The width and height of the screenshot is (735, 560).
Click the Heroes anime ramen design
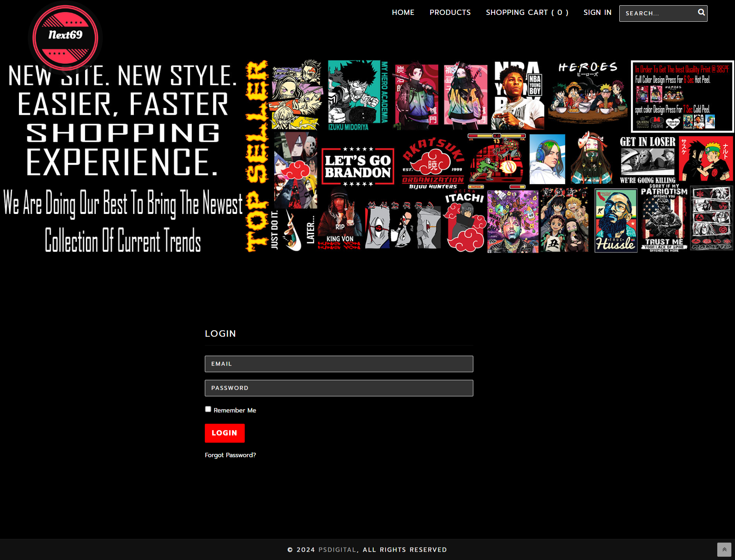[x=587, y=94]
